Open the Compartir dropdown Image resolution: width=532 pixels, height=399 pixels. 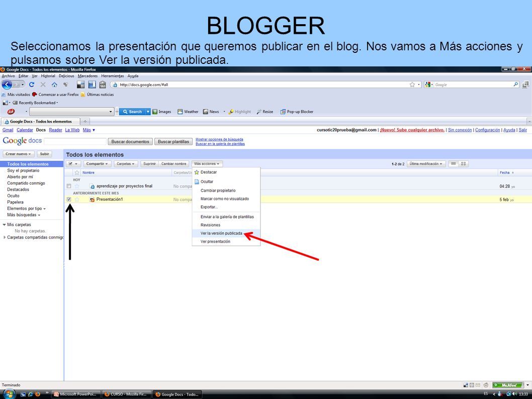coord(97,164)
